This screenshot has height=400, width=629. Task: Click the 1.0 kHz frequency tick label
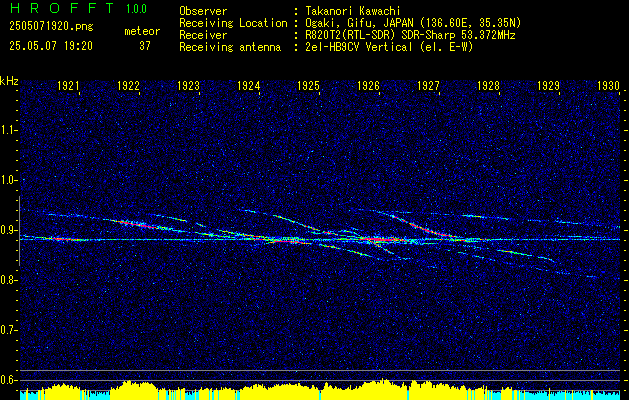click(8, 180)
